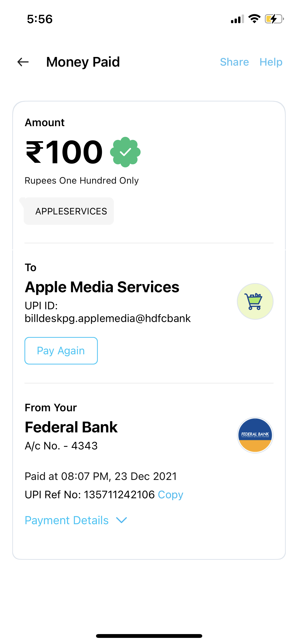The width and height of the screenshot is (298, 644).
Task: Open the Payment Details section
Action: pyautogui.click(x=67, y=520)
